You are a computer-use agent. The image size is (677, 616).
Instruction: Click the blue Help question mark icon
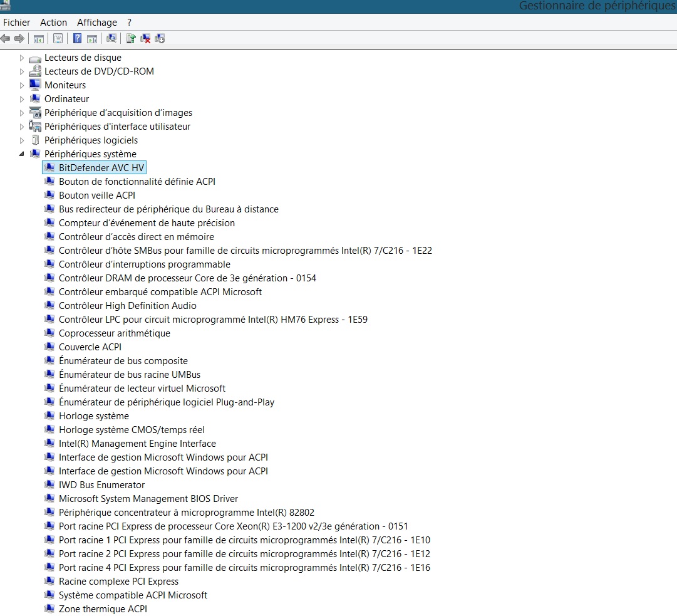tap(77, 38)
